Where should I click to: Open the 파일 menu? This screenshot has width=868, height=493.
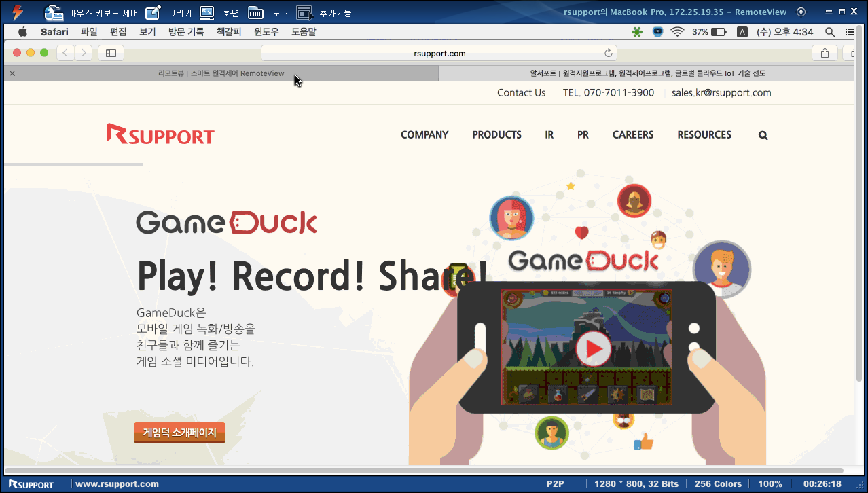pos(89,32)
